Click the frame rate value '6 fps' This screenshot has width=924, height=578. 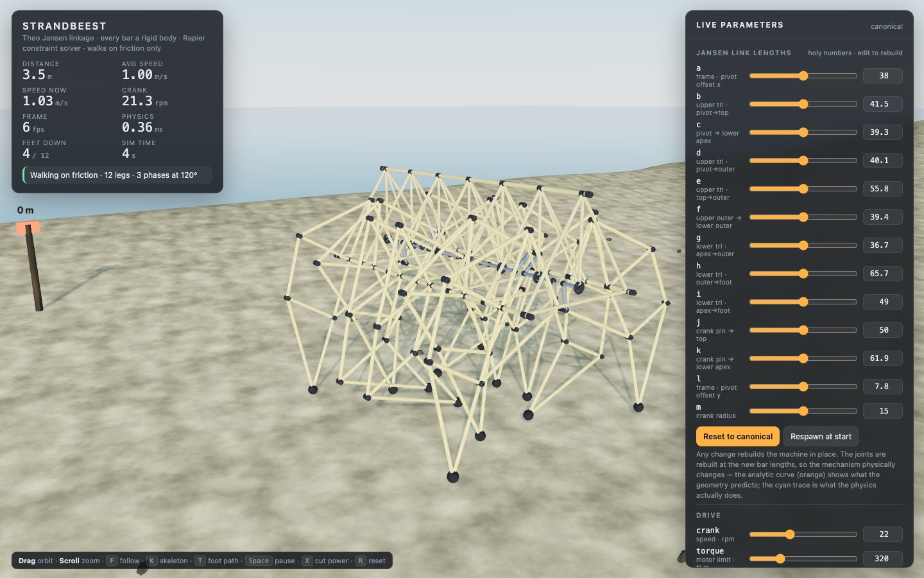(x=33, y=127)
